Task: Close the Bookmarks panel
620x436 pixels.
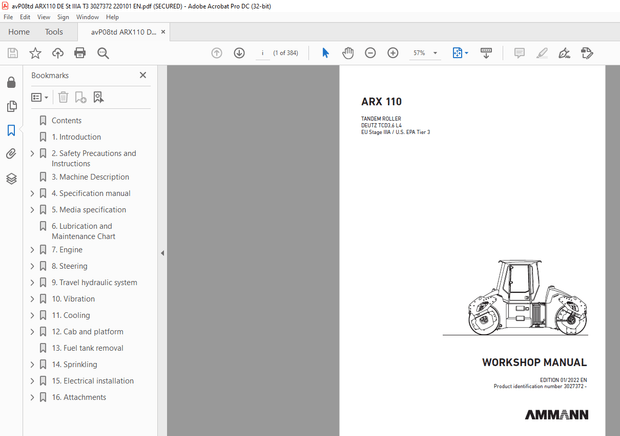Action: pos(143,75)
